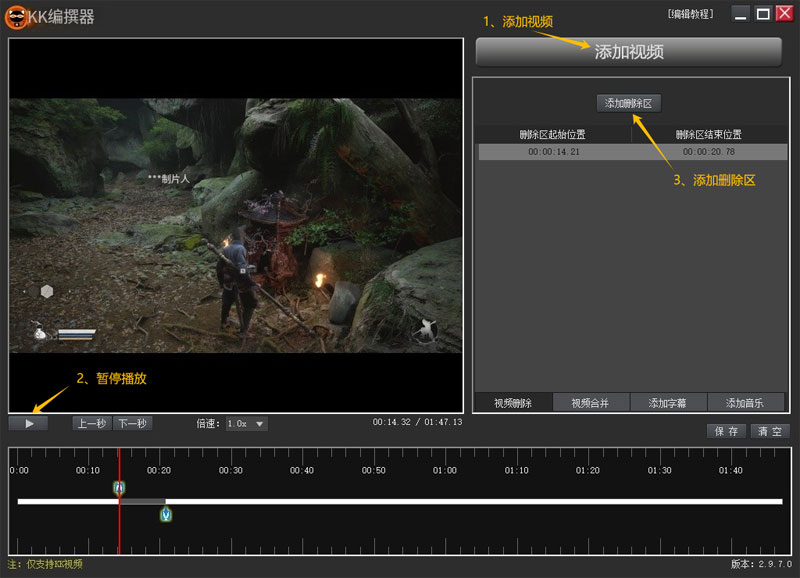This screenshot has height=578, width=800.
Task: Click the delete-zone start marker on timeline
Action: [119, 488]
